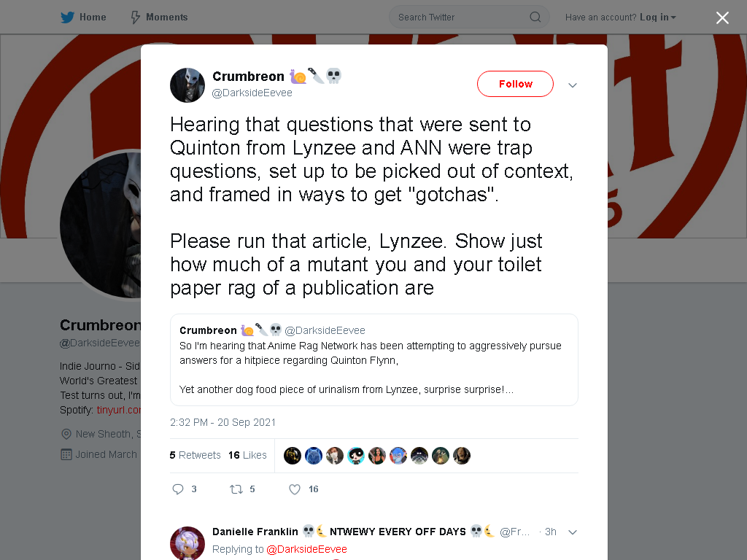
Task: Open the quoted Crumbreon tweet card
Action: click(374, 359)
